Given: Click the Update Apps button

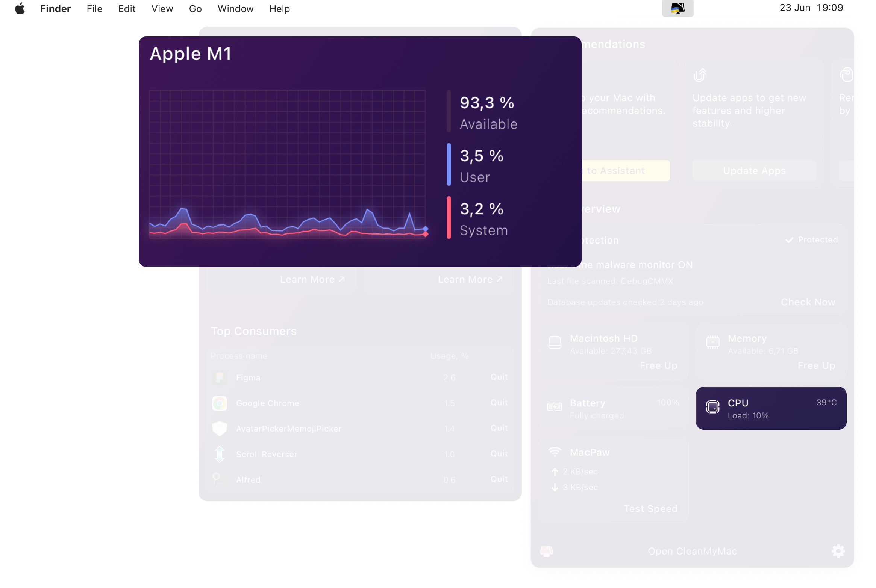Looking at the screenshot, I should [x=754, y=171].
